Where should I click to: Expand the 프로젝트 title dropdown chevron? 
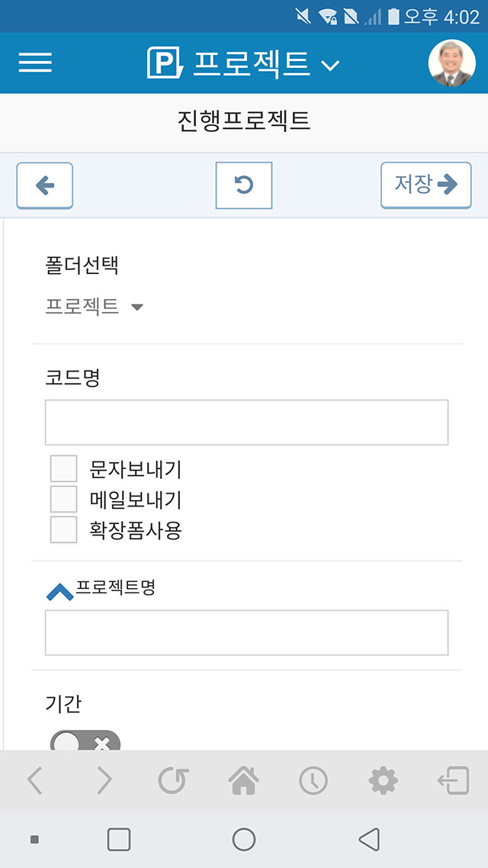pyautogui.click(x=330, y=66)
